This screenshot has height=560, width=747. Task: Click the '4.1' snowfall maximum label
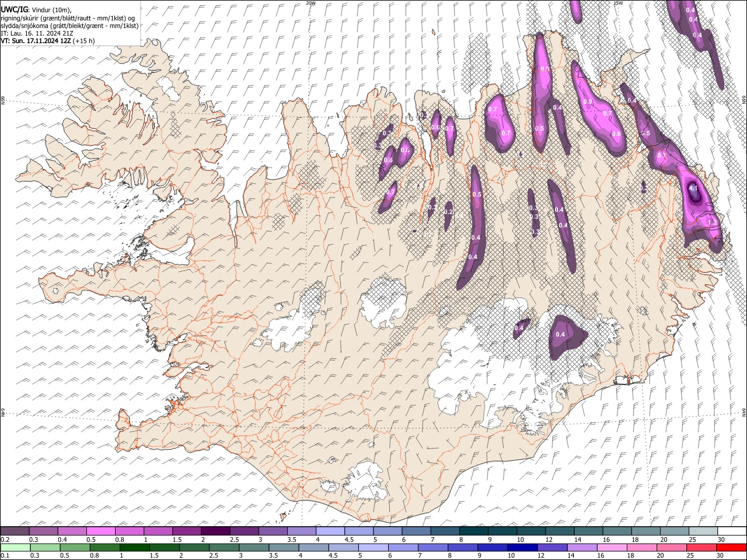(693, 188)
